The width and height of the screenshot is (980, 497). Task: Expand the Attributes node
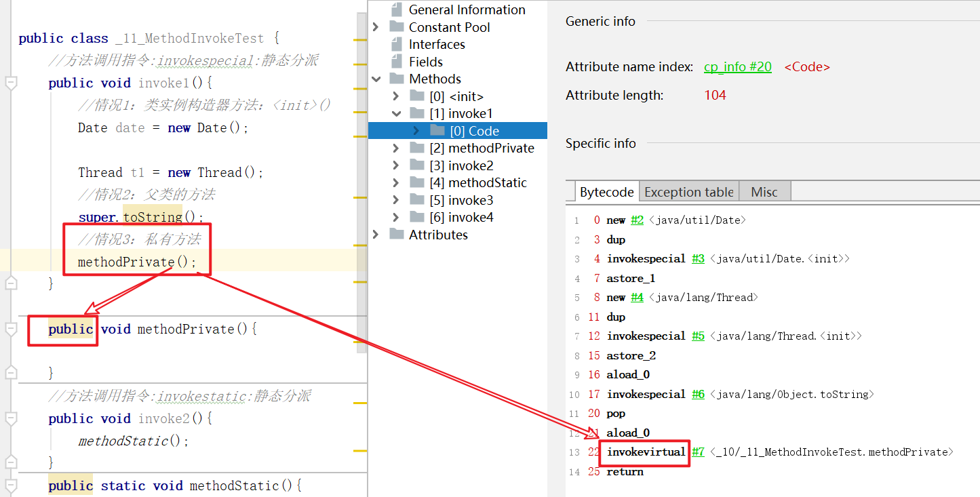point(376,234)
